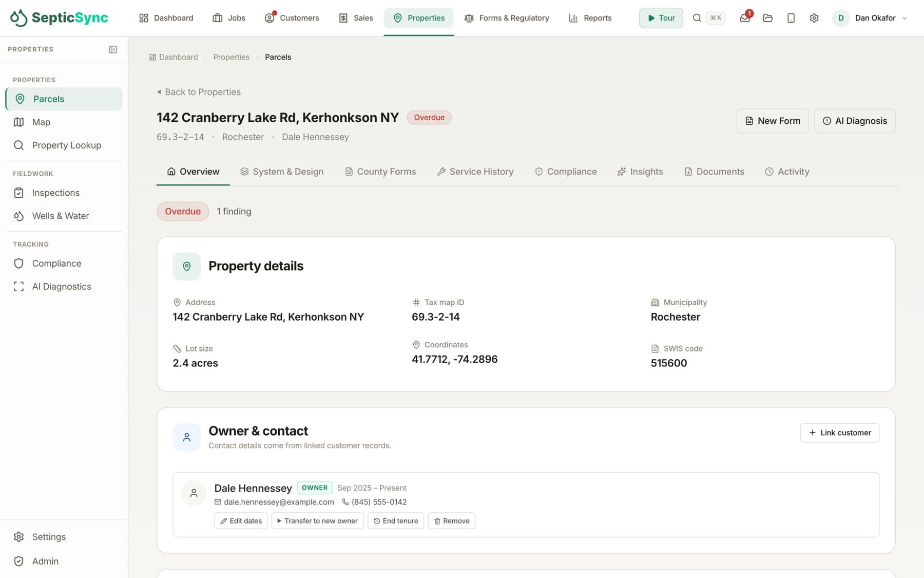Click Edit dates button
The height and width of the screenshot is (578, 924).
pyautogui.click(x=241, y=521)
